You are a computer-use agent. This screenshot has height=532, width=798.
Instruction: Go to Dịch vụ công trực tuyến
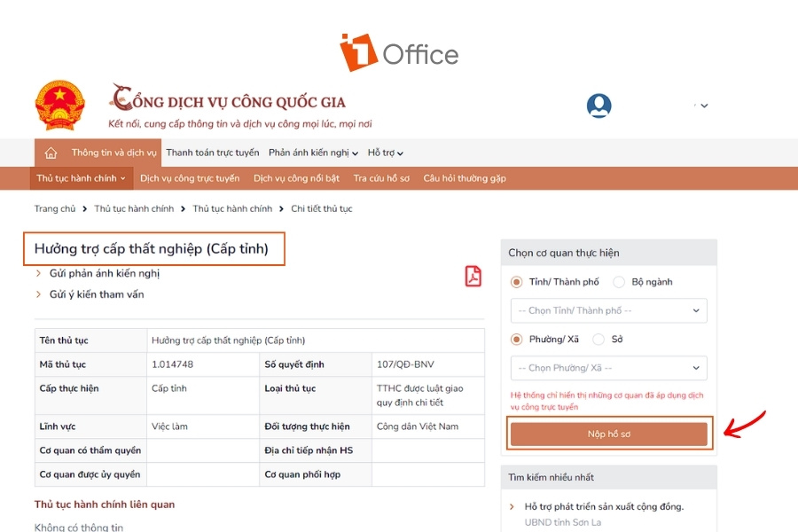click(190, 178)
